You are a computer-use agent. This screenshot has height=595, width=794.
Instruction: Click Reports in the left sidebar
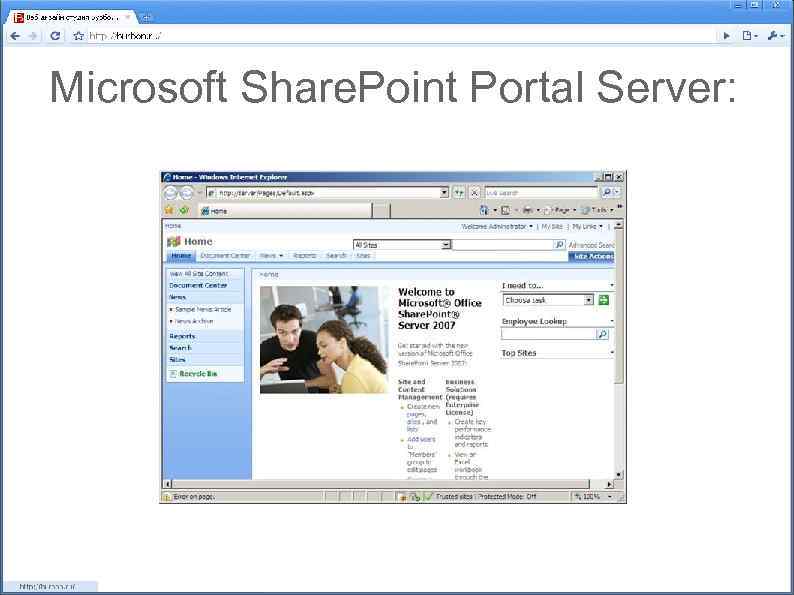(x=182, y=336)
